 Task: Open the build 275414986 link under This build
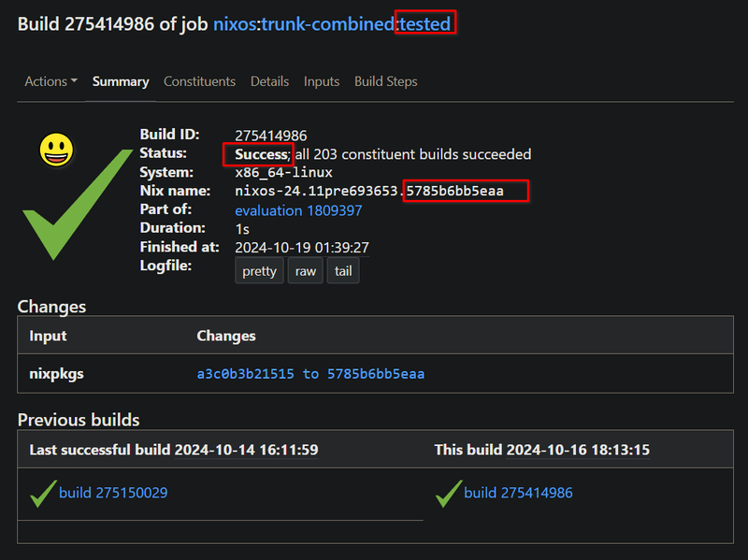click(x=518, y=493)
